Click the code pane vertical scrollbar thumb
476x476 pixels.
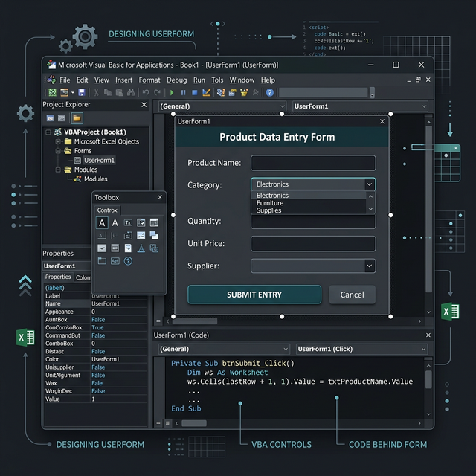pyautogui.click(x=428, y=379)
